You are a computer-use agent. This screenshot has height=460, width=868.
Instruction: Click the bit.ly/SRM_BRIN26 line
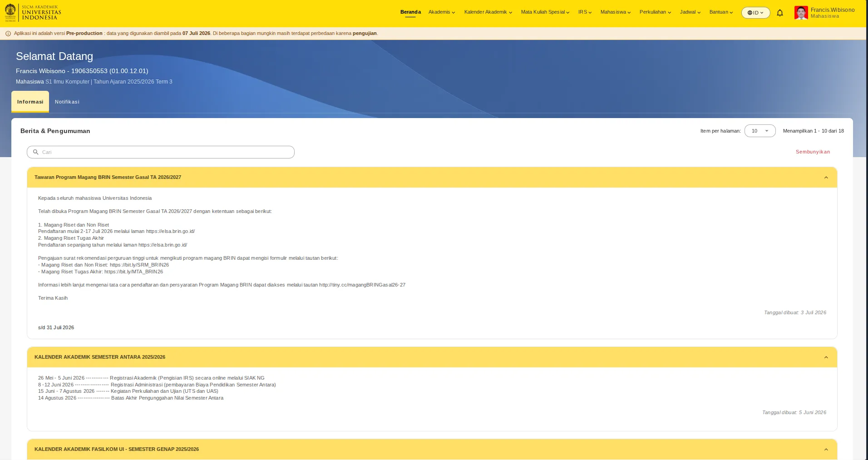(104, 265)
